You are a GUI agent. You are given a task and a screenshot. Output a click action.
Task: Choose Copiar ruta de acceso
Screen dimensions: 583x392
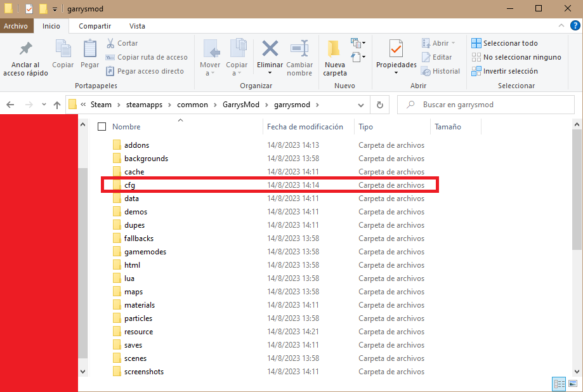pos(147,57)
